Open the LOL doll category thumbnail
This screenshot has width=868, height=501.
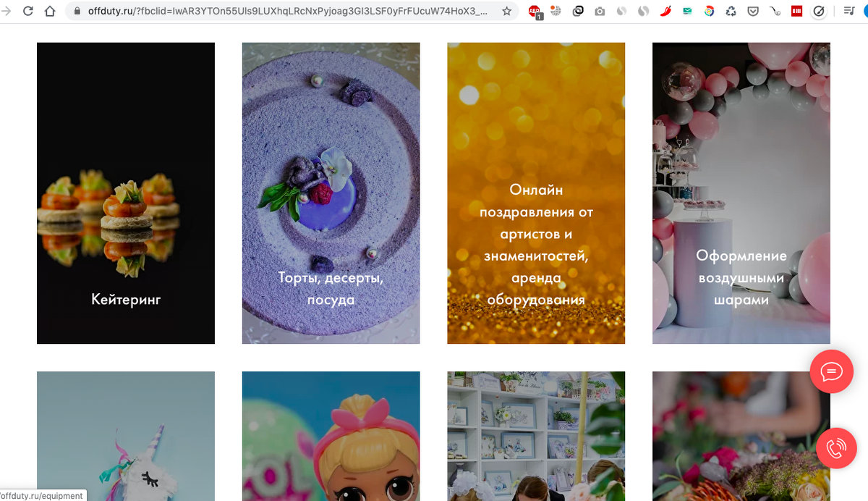[331, 436]
